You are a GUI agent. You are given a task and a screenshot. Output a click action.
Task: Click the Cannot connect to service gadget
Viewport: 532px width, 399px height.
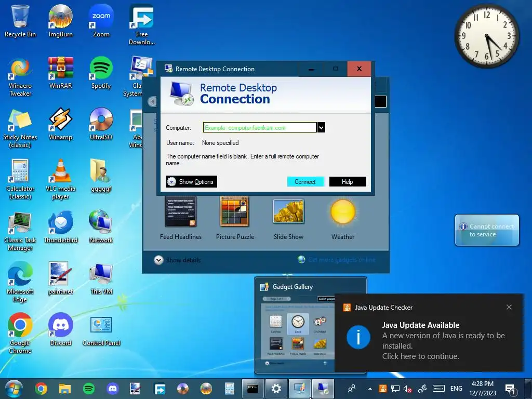point(487,230)
